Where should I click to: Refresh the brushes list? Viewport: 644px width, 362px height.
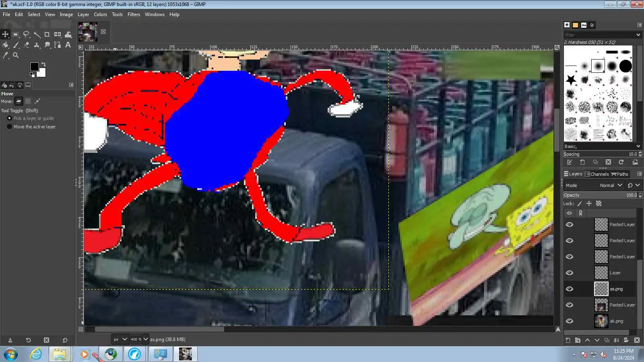click(621, 162)
